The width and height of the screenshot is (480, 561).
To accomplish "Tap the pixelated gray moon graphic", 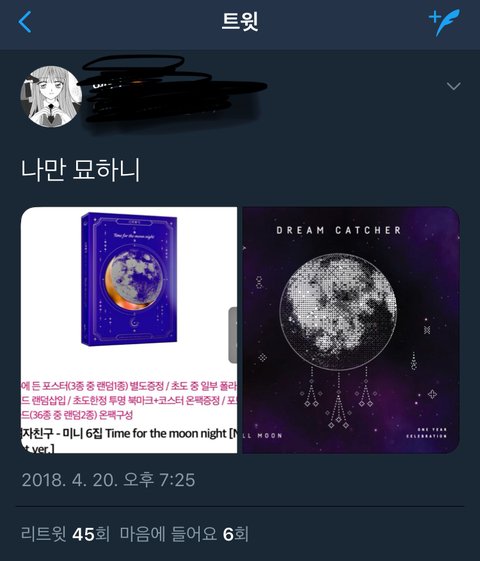I will [x=338, y=311].
